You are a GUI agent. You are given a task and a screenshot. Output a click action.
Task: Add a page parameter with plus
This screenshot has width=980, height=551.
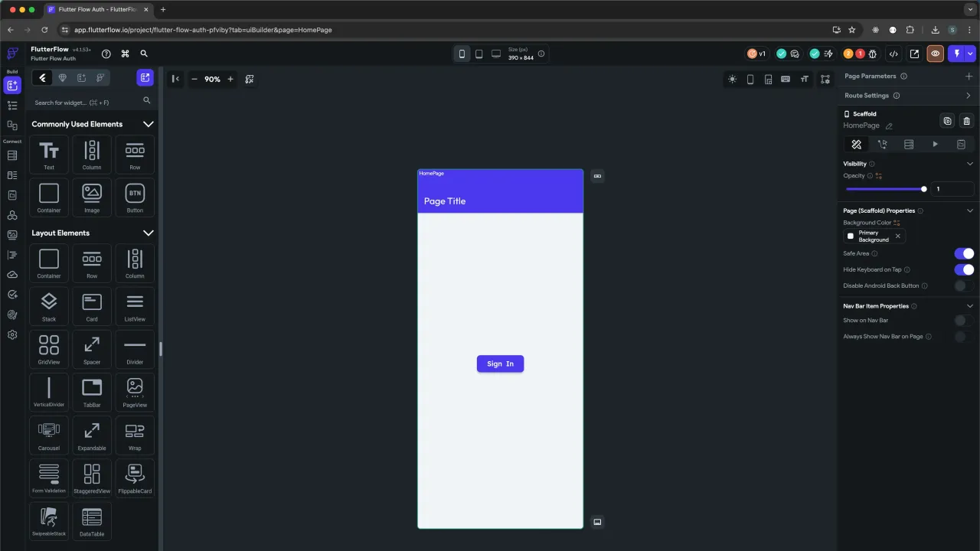[969, 76]
